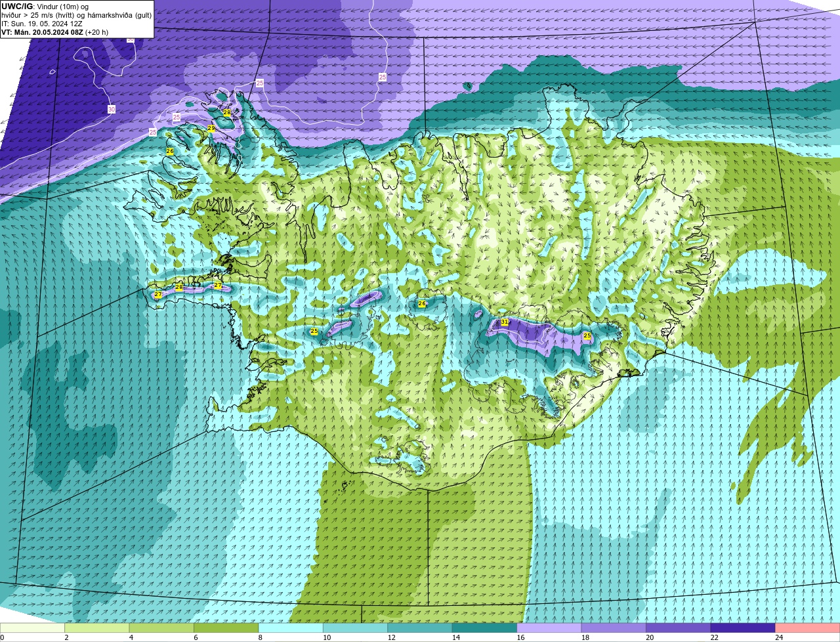Click the 0–2 m/s pale cream legend swatch
This screenshot has width=840, height=642.
(33, 628)
